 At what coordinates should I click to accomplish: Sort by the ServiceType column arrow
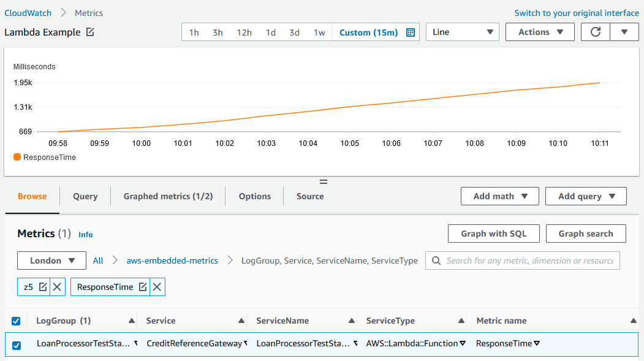point(461,321)
